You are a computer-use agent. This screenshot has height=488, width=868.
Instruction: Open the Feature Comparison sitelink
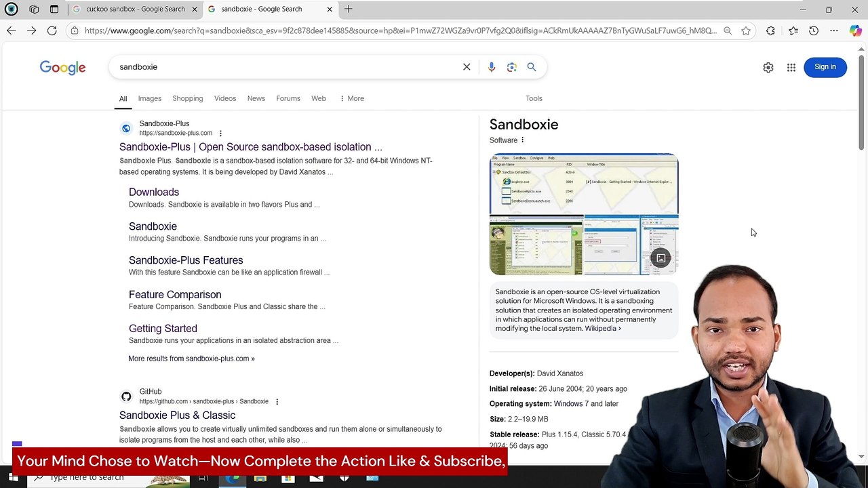pyautogui.click(x=175, y=295)
